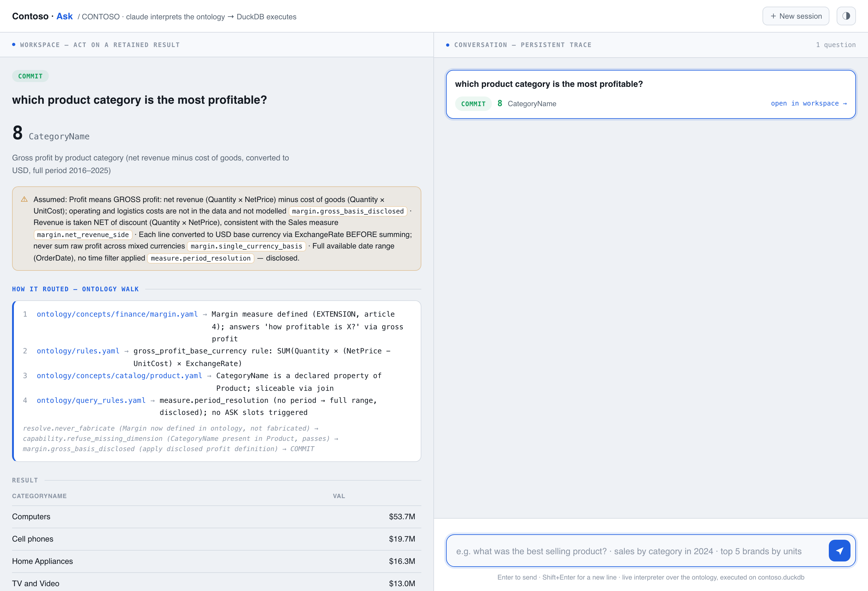Click the margin.gross_basis_disclosed rule tag
This screenshot has height=591, width=868.
(x=348, y=211)
